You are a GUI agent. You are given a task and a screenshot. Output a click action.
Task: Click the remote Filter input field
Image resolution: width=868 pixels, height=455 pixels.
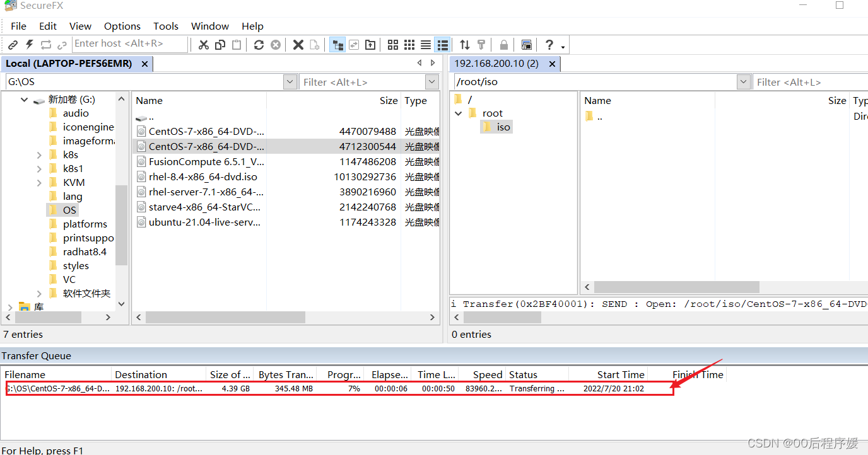811,82
